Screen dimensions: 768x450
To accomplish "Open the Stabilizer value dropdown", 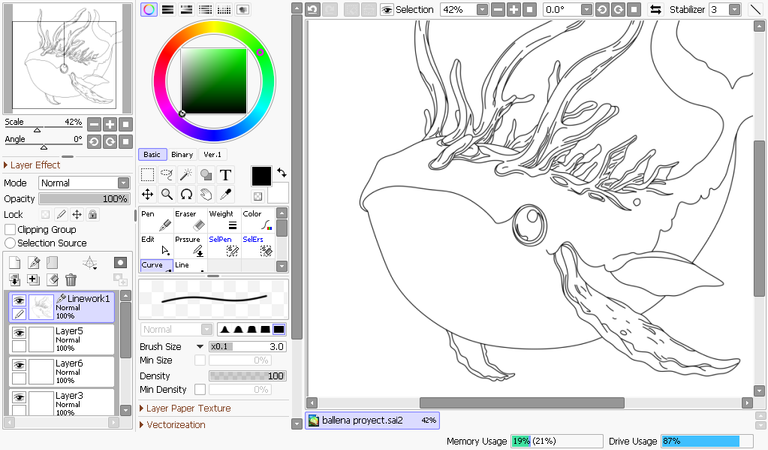I will [x=734, y=9].
